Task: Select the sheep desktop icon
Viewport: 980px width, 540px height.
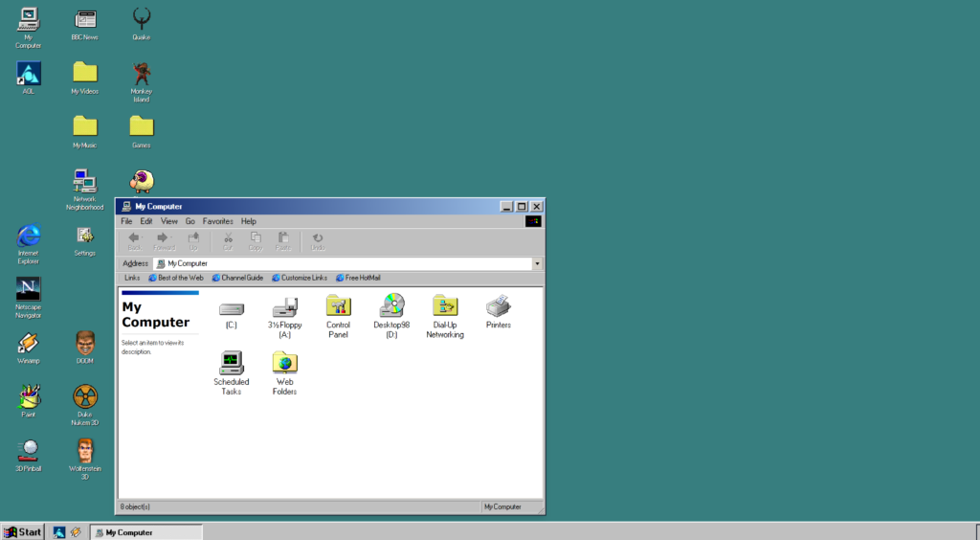Action: coord(142,181)
